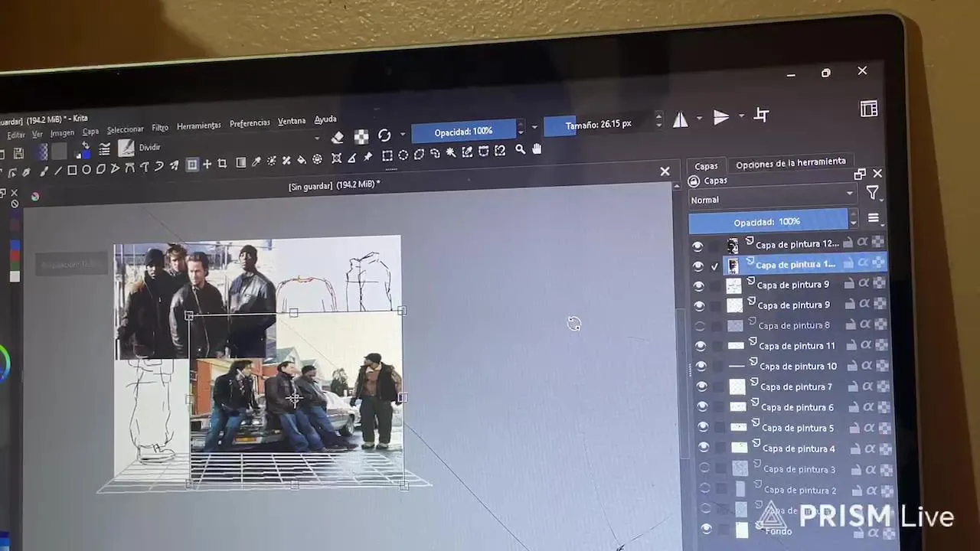
Task: Open the brush settings editor
Action: [104, 148]
